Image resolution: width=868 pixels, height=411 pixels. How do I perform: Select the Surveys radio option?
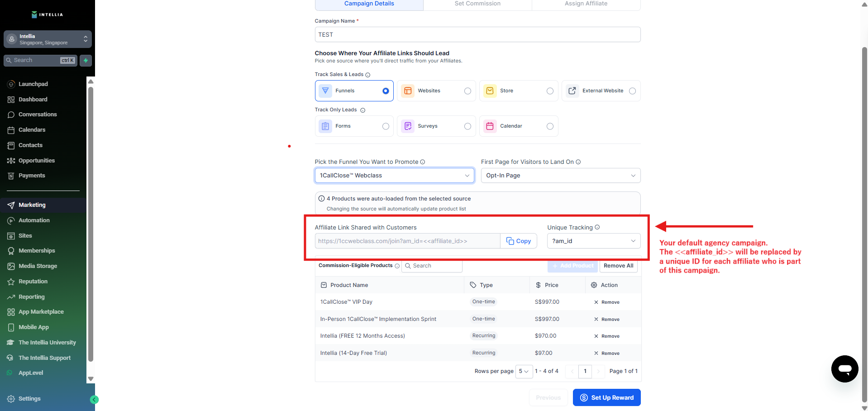pos(467,126)
